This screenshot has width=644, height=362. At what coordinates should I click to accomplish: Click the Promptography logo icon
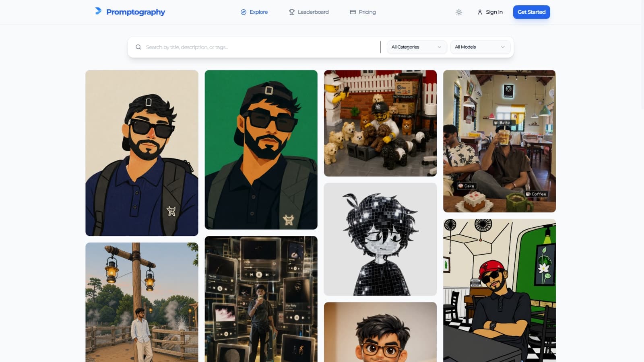(x=98, y=11)
